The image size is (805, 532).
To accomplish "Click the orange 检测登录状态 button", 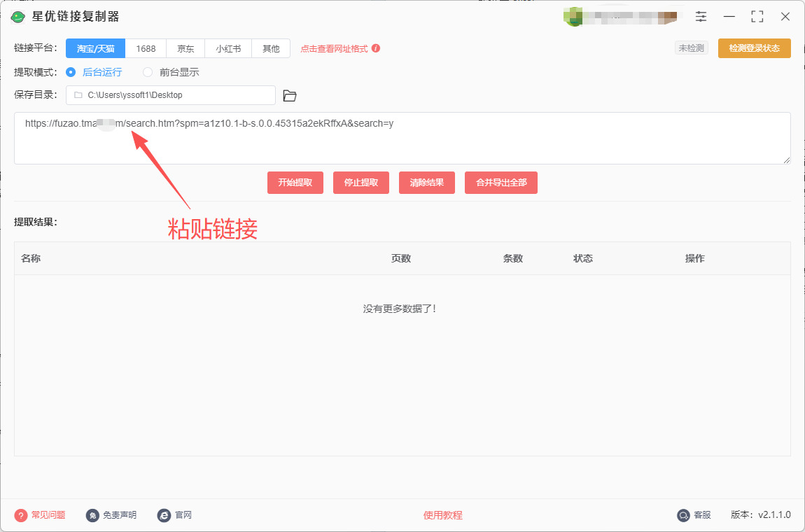I will pyautogui.click(x=754, y=48).
